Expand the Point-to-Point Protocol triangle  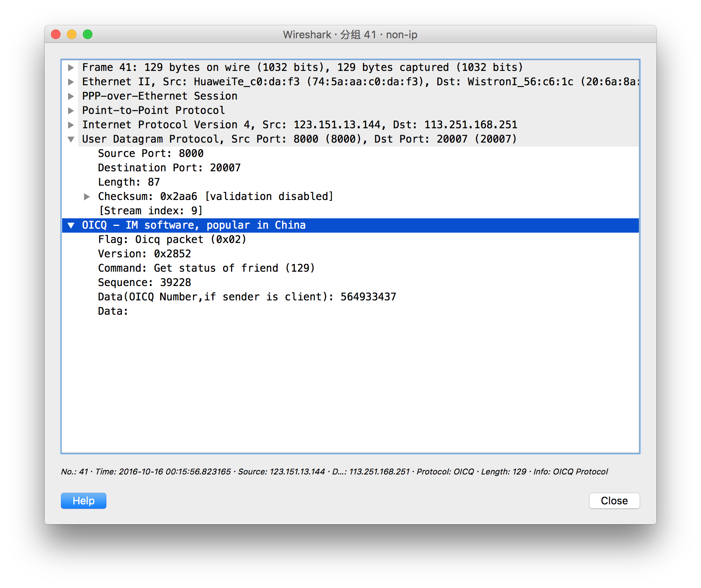(71, 110)
